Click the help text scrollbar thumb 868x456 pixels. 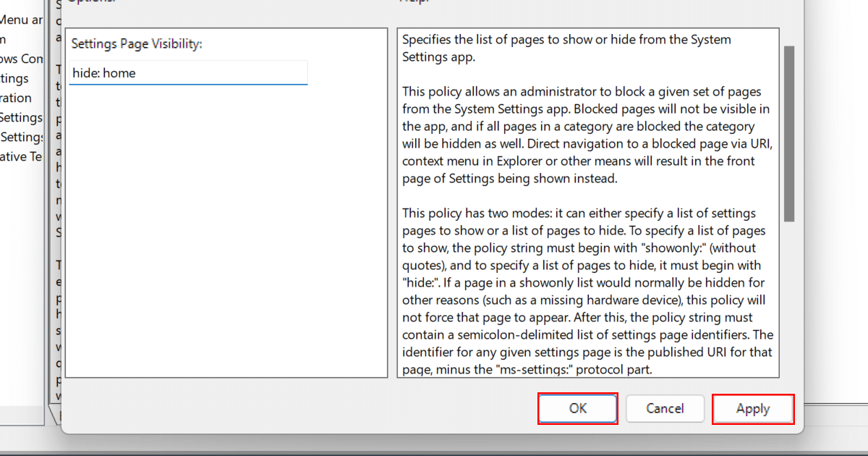coord(788,133)
